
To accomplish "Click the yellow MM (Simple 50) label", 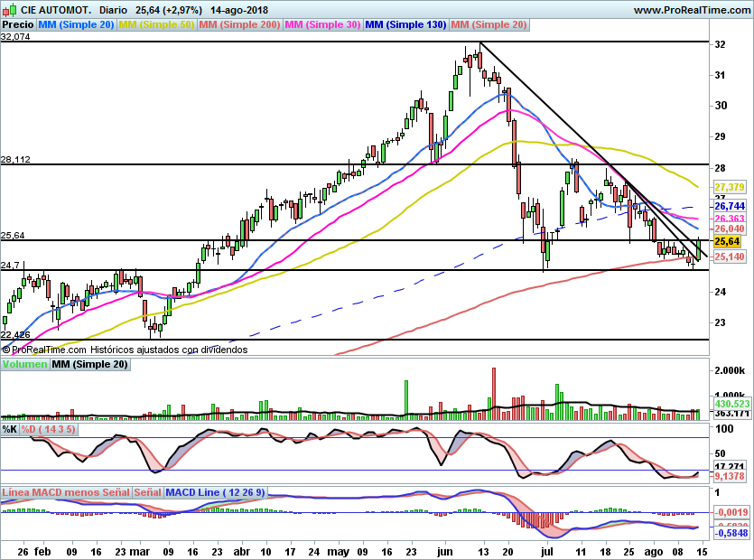I will click(x=156, y=24).
